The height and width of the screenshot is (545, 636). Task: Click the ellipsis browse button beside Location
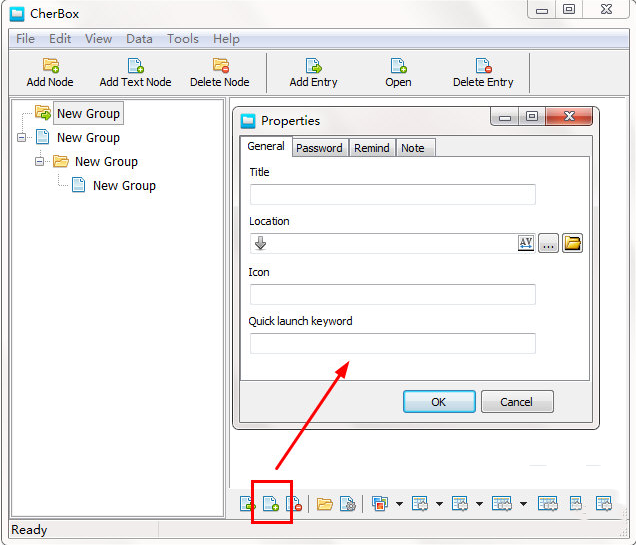click(548, 243)
